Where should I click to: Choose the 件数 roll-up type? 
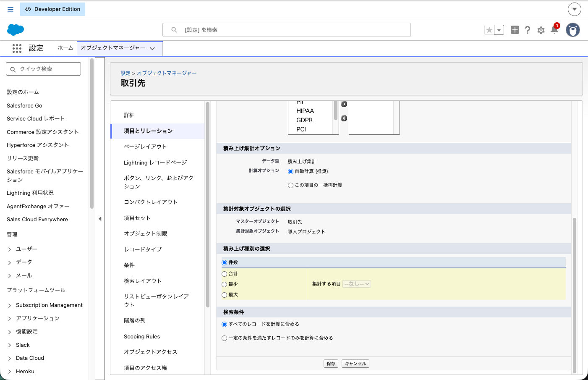tap(224, 262)
